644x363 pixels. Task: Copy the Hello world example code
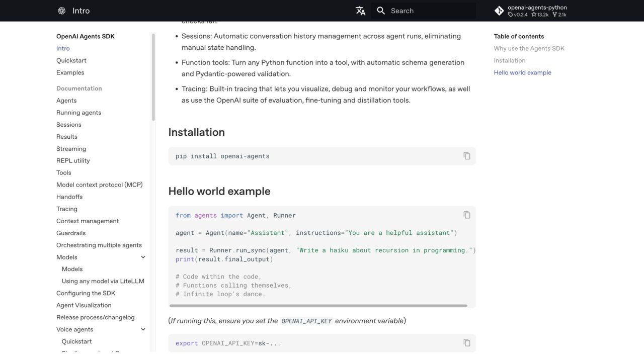(x=466, y=214)
